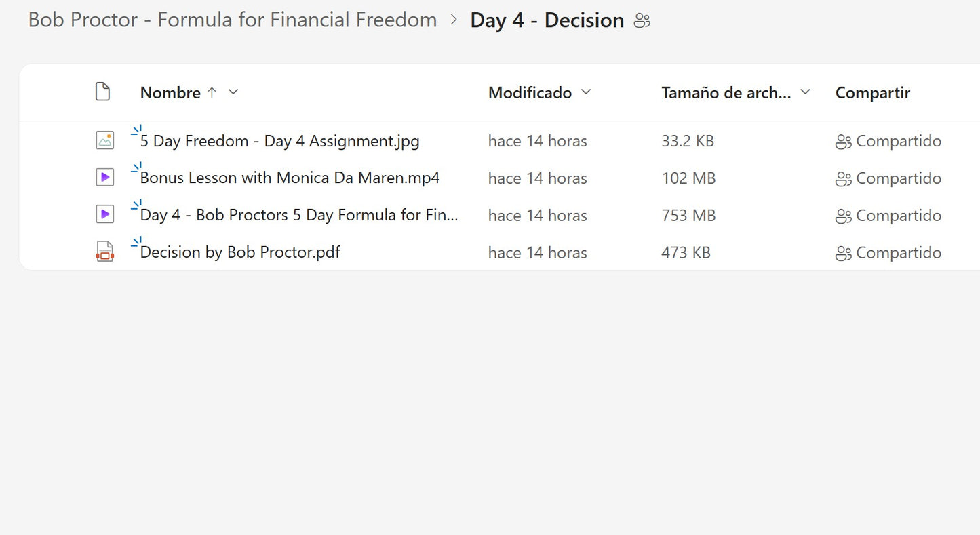Open the Modificado column sort dropdown
This screenshot has width=980, height=535.
(x=587, y=92)
